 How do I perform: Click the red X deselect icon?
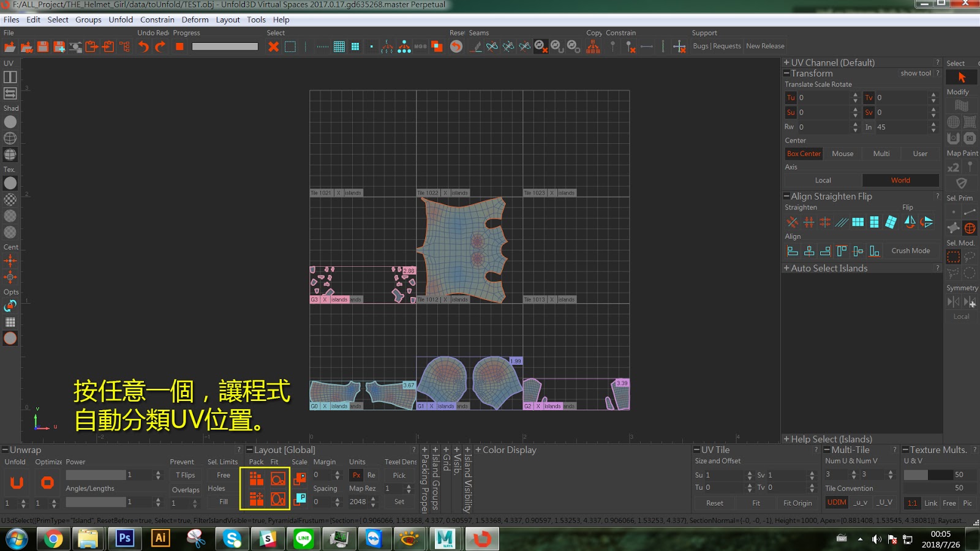(x=274, y=47)
